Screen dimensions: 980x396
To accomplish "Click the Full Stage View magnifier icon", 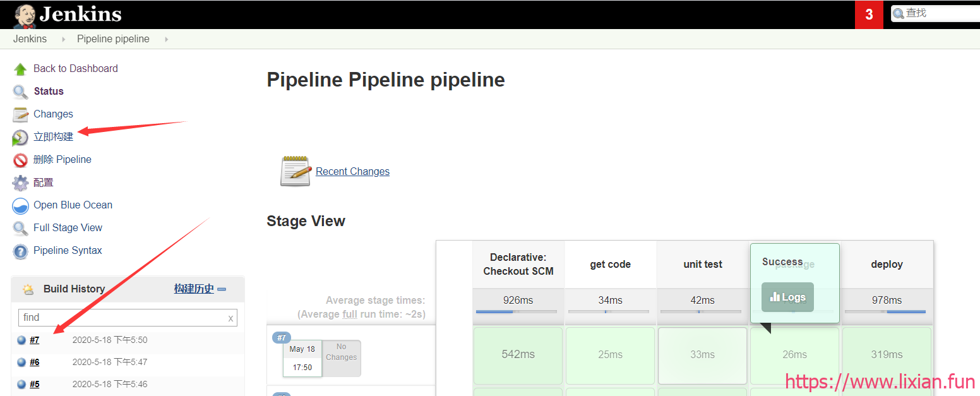I will pyautogui.click(x=20, y=228).
